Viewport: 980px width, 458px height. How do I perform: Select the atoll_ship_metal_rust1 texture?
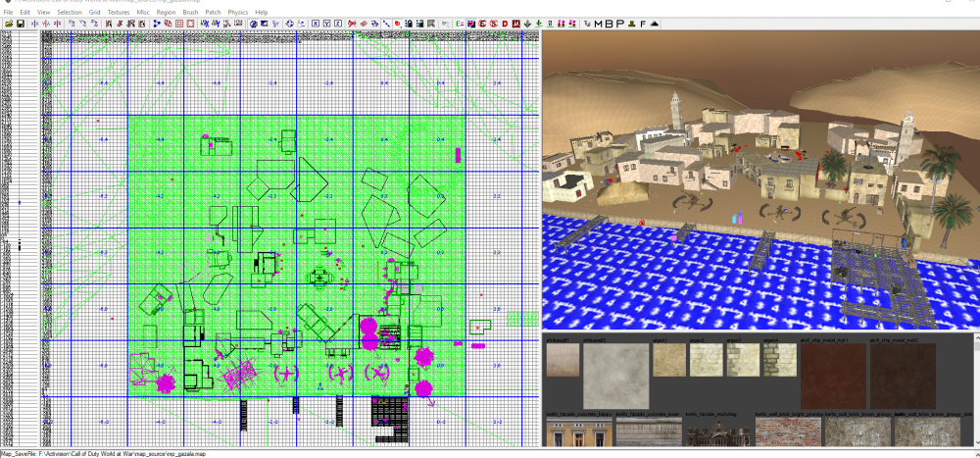832,376
